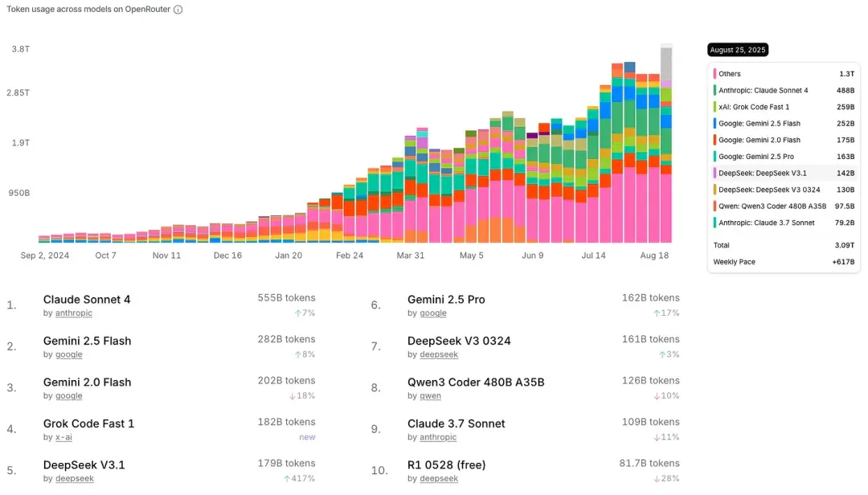Select the Gemini 2.5 Pro model title
The width and height of the screenshot is (868, 495).
pos(446,300)
